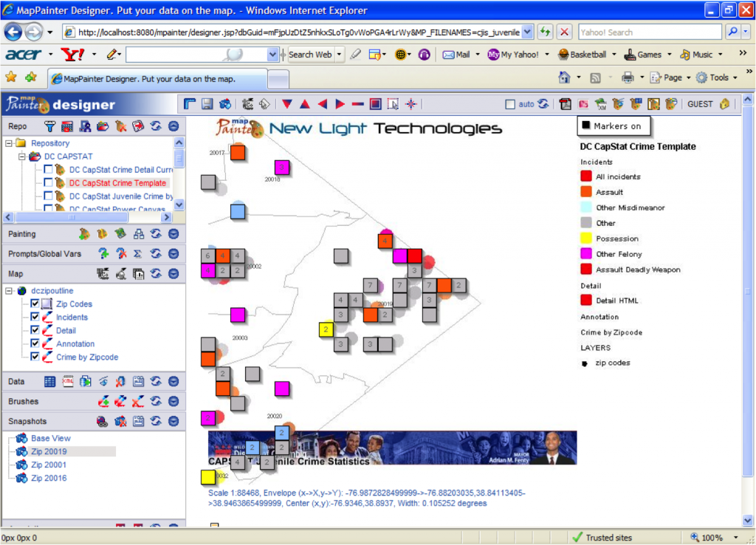The width and height of the screenshot is (756, 545).
Task: Open the Zip 20001 snapshot
Action: pyautogui.click(x=49, y=465)
